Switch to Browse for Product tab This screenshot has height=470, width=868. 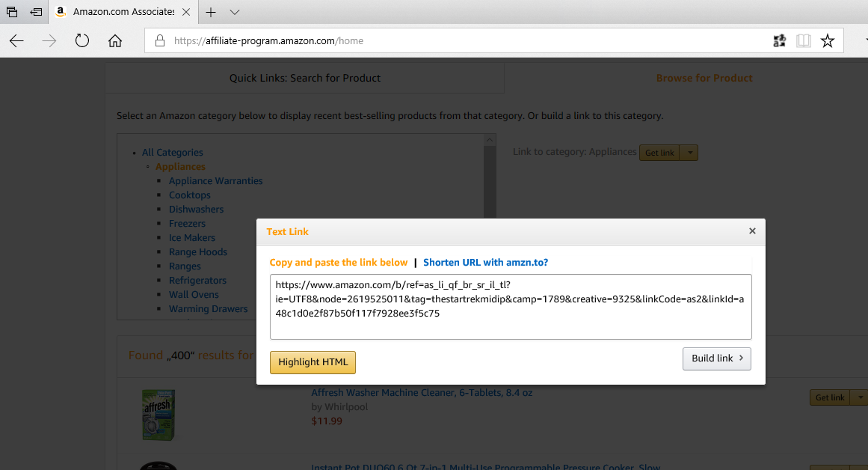[704, 78]
